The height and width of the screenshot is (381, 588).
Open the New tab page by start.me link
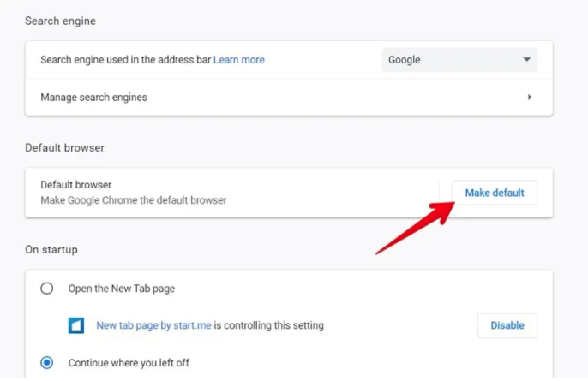click(x=153, y=325)
